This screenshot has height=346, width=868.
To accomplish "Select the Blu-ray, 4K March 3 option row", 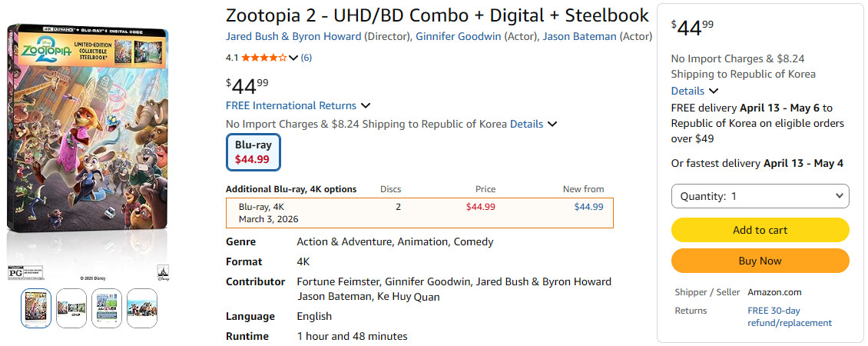I will pyautogui.click(x=419, y=212).
